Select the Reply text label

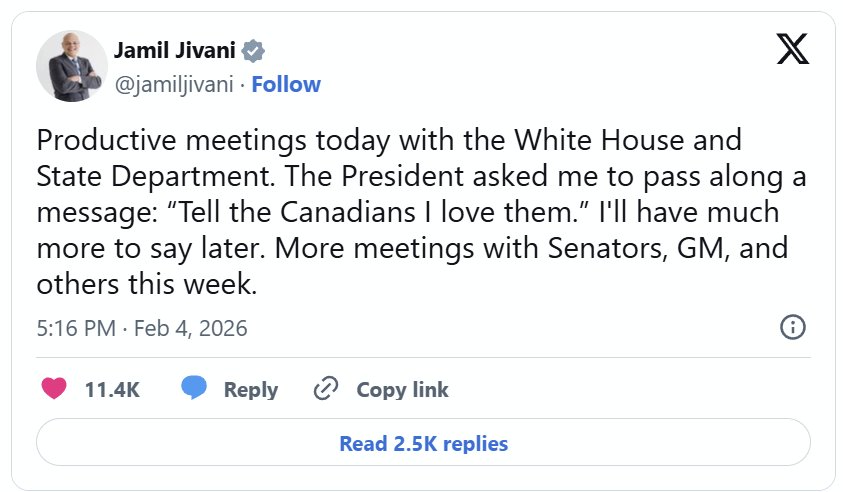pyautogui.click(x=250, y=390)
